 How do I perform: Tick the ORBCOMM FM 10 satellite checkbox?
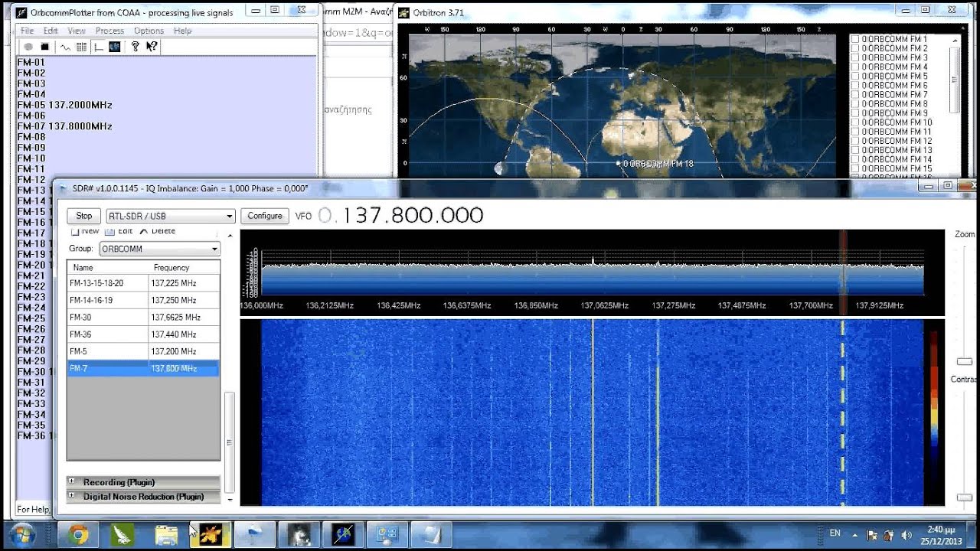[x=855, y=122]
